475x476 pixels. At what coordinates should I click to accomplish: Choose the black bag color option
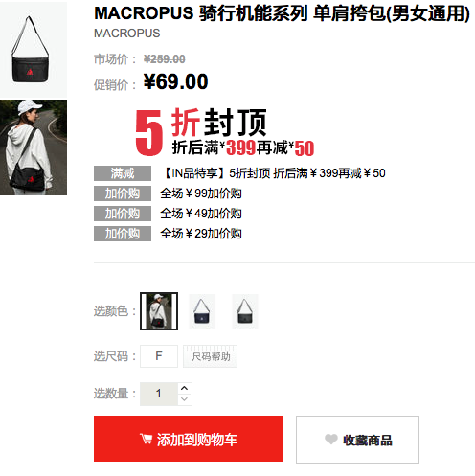point(245,311)
